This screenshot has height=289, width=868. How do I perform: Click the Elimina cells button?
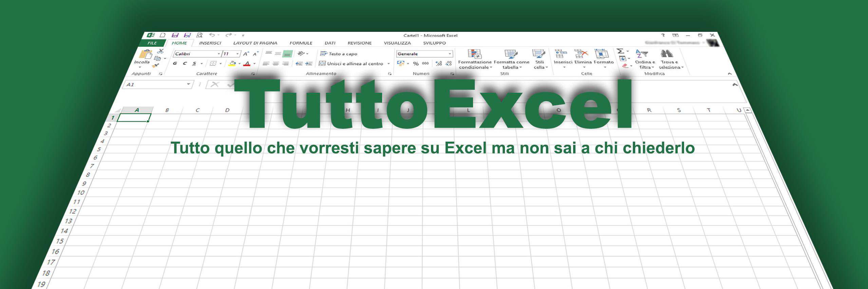(x=583, y=58)
